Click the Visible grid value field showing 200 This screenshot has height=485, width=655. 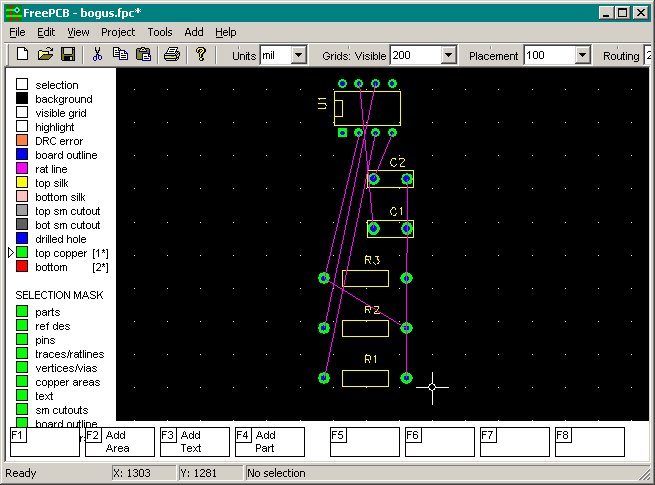click(x=416, y=55)
